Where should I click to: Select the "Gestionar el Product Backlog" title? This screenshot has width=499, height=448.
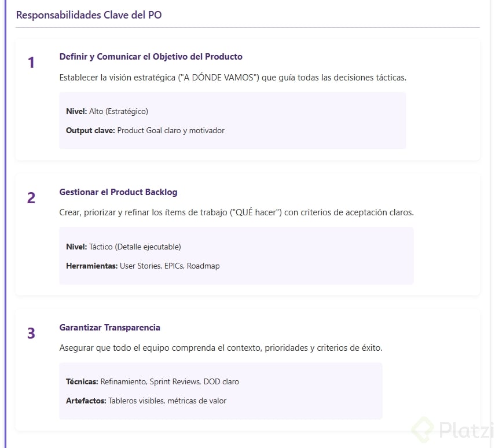[x=118, y=192]
